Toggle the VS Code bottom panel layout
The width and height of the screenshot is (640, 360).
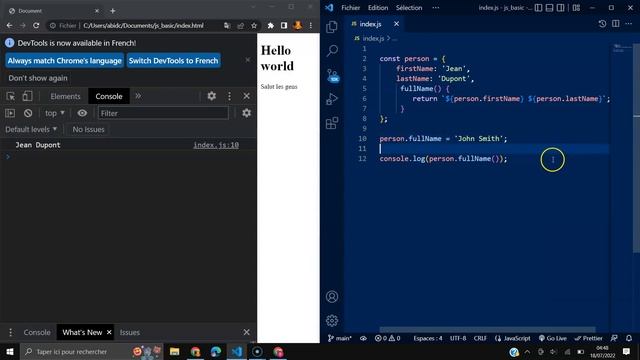tap(549, 8)
